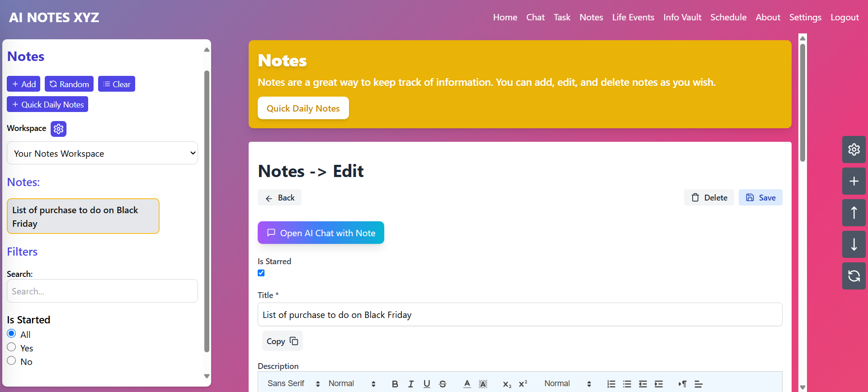Select the Yes radio option
This screenshot has height=392, width=868.
pos(12,347)
